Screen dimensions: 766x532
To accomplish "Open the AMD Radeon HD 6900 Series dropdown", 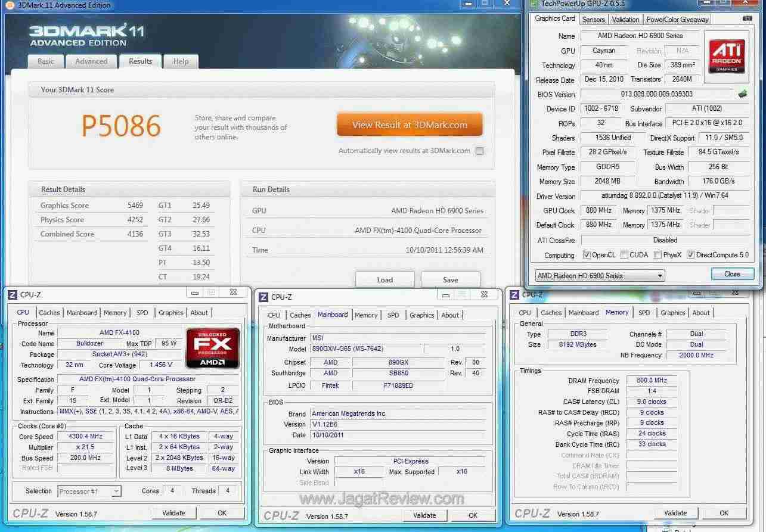I will pos(598,276).
